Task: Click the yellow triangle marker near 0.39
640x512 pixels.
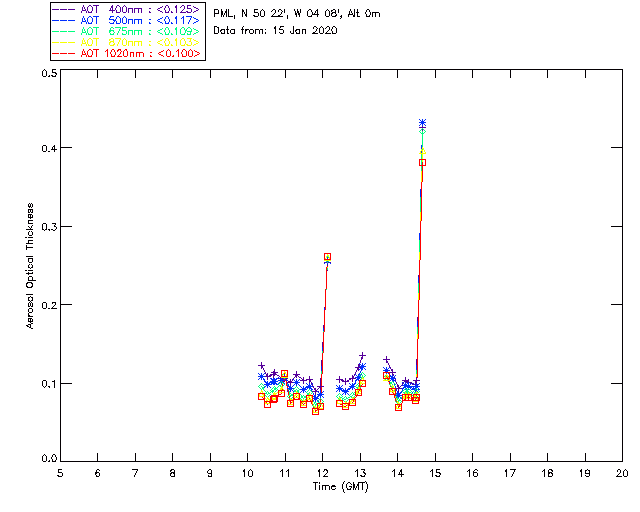Action: click(422, 152)
